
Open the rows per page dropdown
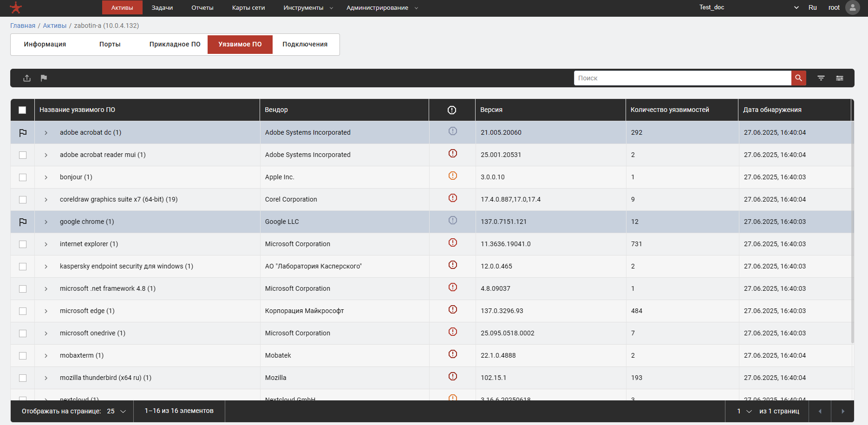[x=117, y=411]
